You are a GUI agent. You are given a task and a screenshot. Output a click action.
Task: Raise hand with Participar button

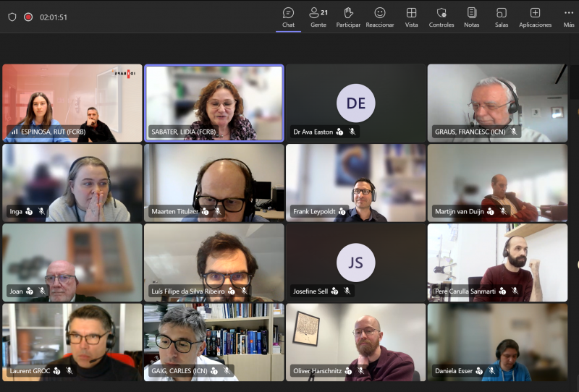(x=348, y=17)
